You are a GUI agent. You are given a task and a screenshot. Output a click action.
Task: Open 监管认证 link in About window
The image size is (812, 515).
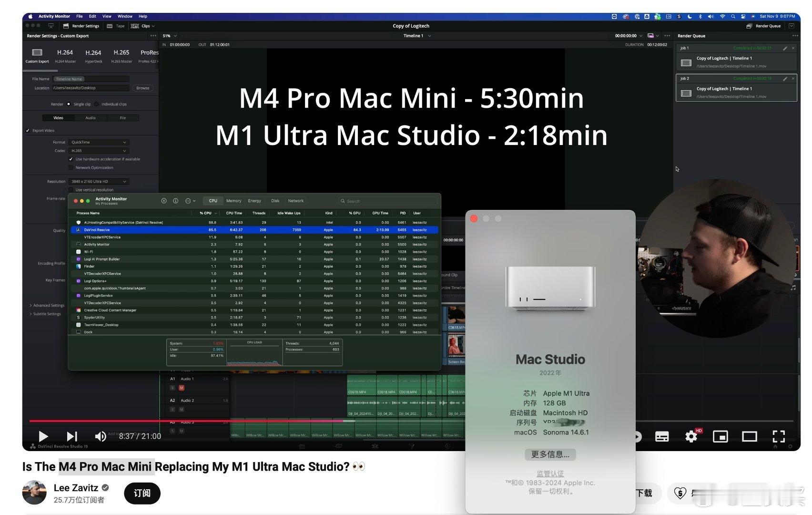pyautogui.click(x=550, y=474)
